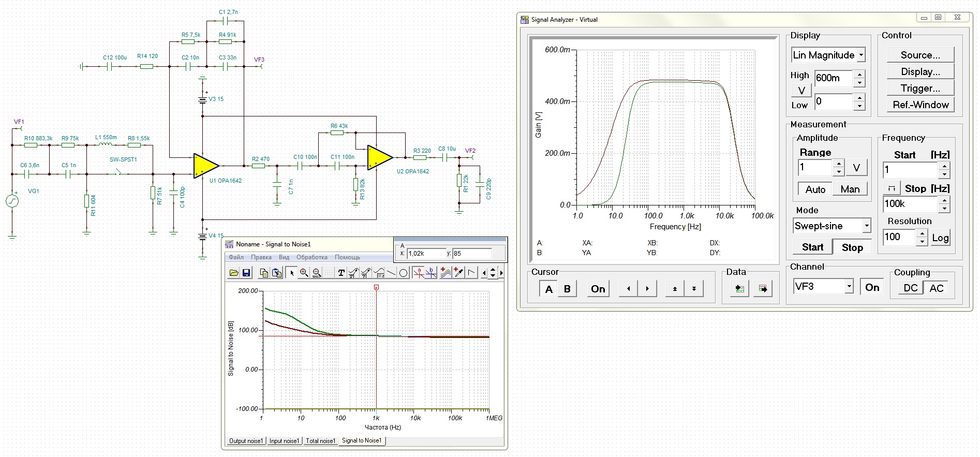Select the text tool T icon
This screenshot has height=457, width=980.
(x=341, y=273)
